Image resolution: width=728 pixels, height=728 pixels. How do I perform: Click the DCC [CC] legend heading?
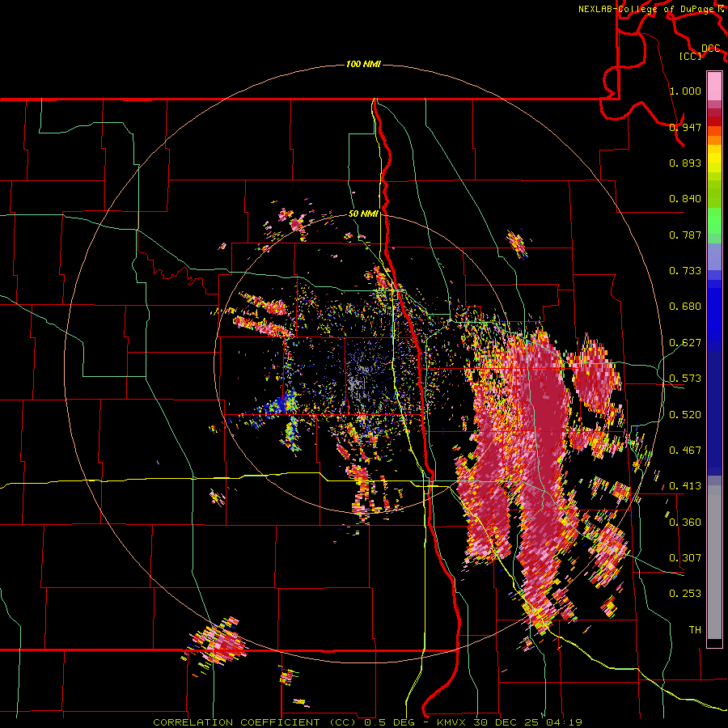[700, 52]
